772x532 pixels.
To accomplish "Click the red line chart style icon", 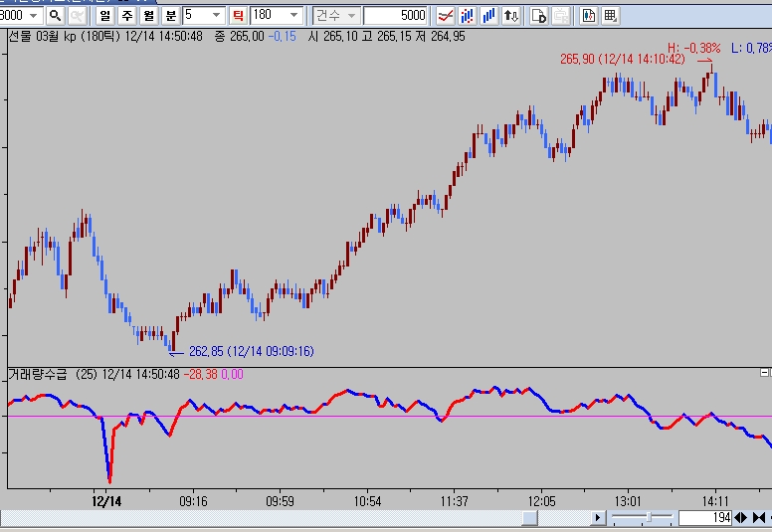I will click(445, 15).
